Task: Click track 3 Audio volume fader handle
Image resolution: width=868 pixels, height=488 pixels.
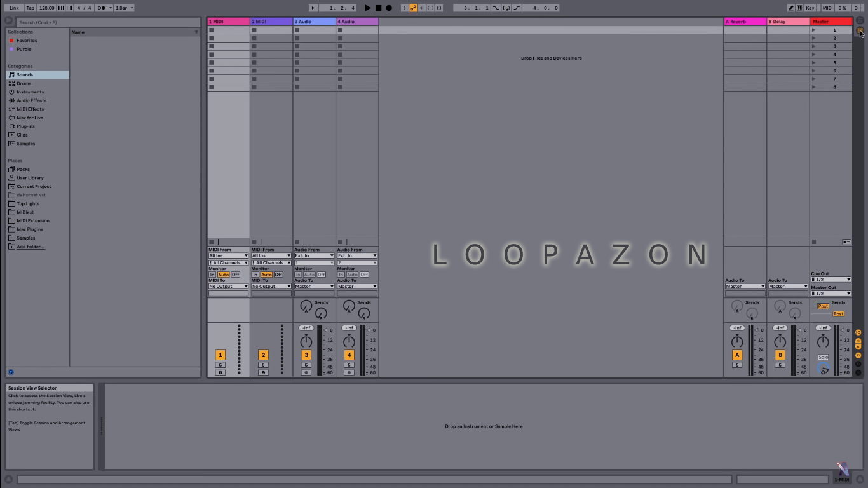Action: [325, 330]
